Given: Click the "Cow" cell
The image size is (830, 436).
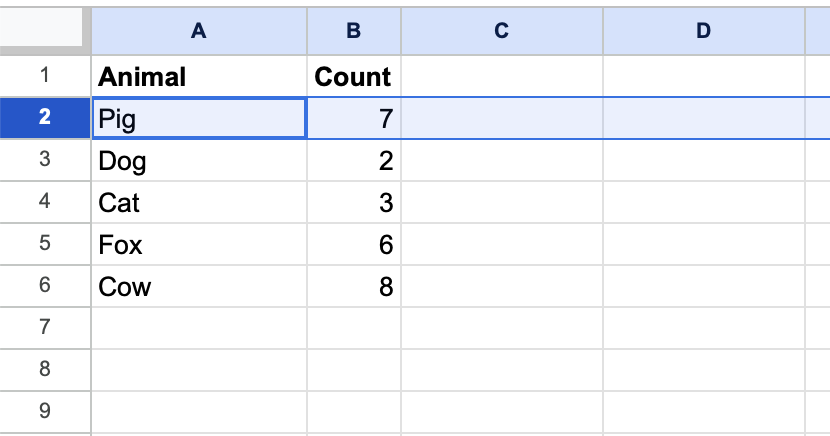Looking at the screenshot, I should pyautogui.click(x=198, y=287).
